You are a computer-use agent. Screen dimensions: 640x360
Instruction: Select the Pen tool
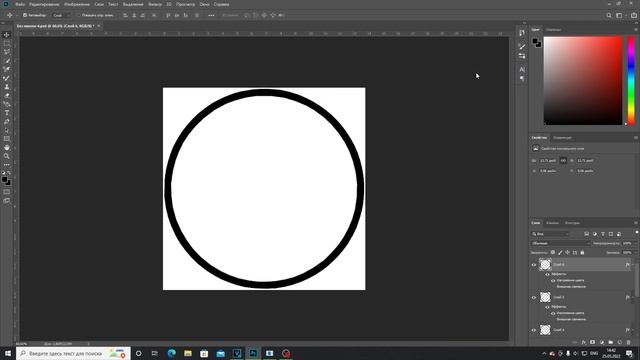[7, 122]
